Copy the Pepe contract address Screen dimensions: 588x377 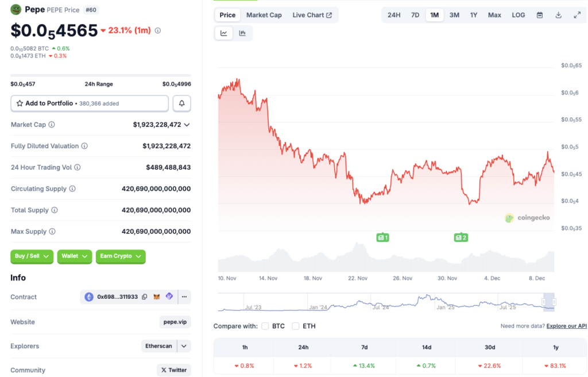coord(144,297)
